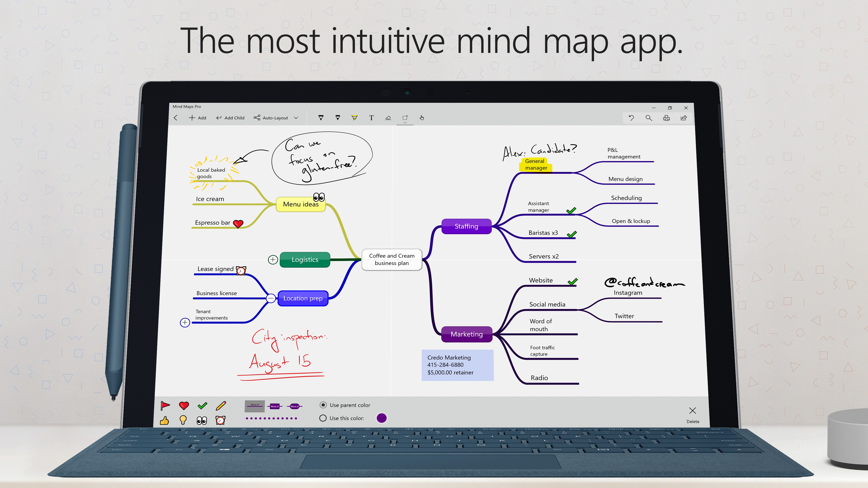Pick the alarm clock sticker
The image size is (868, 488).
click(220, 420)
